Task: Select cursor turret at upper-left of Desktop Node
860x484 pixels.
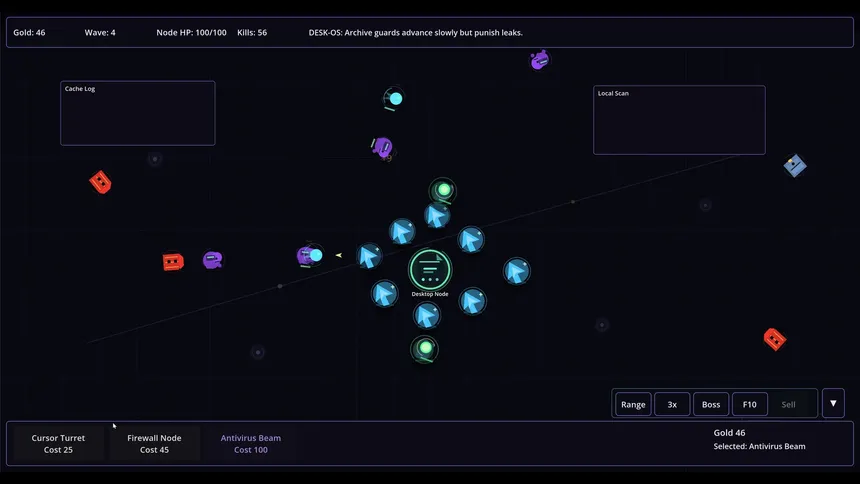Action: pyautogui.click(x=402, y=232)
